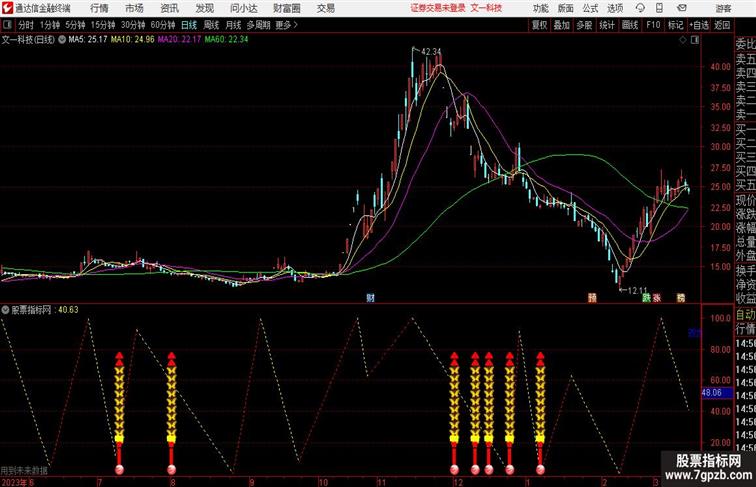Click the 返回 back button
This screenshot has width=756, height=487.
(x=722, y=25)
